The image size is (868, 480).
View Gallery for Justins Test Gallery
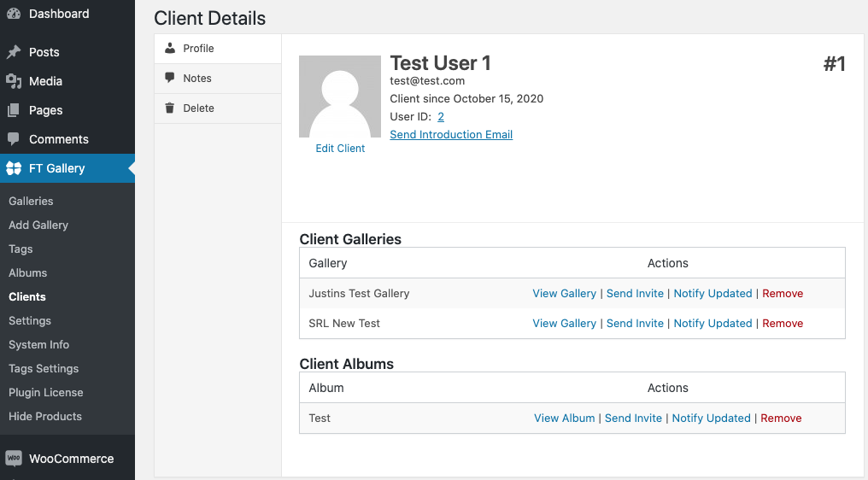pyautogui.click(x=564, y=294)
